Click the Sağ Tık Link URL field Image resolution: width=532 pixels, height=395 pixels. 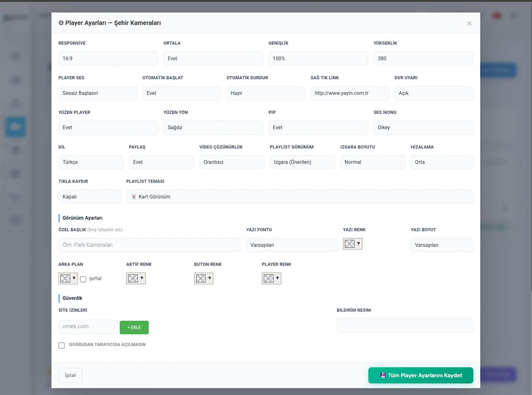tap(350, 93)
